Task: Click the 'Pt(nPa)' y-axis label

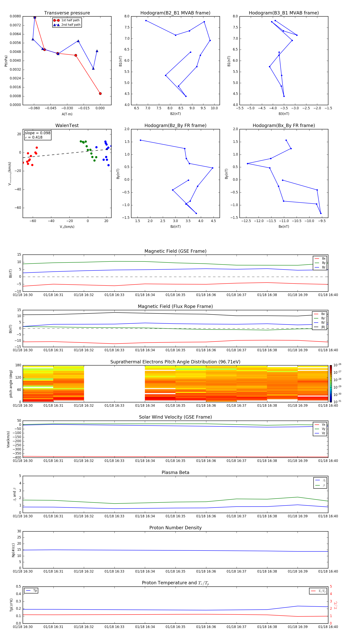Action: click(x=6, y=61)
